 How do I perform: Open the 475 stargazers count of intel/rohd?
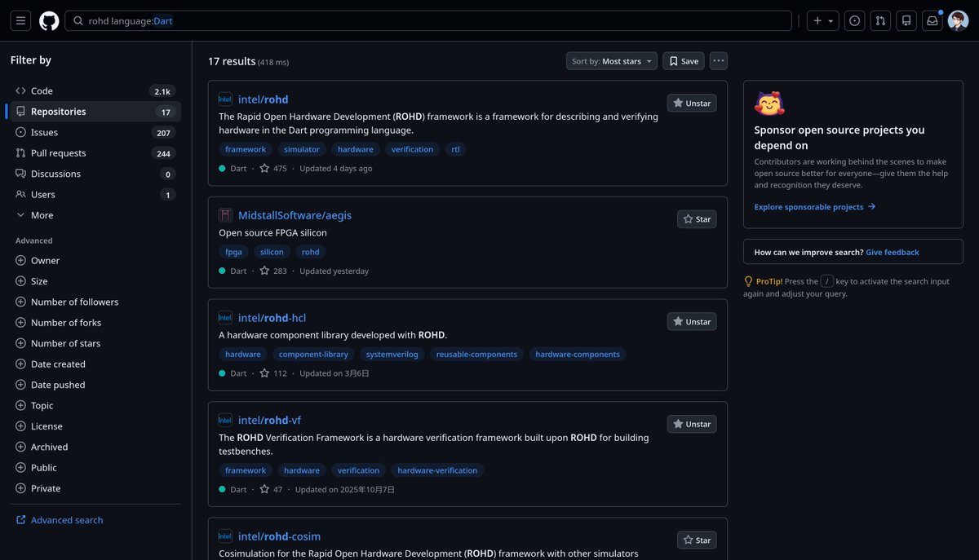pyautogui.click(x=273, y=169)
